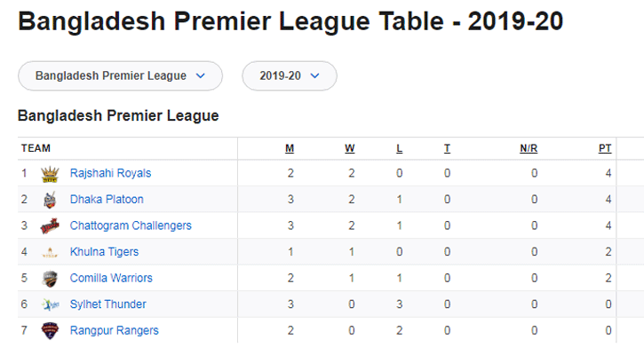
Task: Click the N/R column header
Action: pos(529,148)
